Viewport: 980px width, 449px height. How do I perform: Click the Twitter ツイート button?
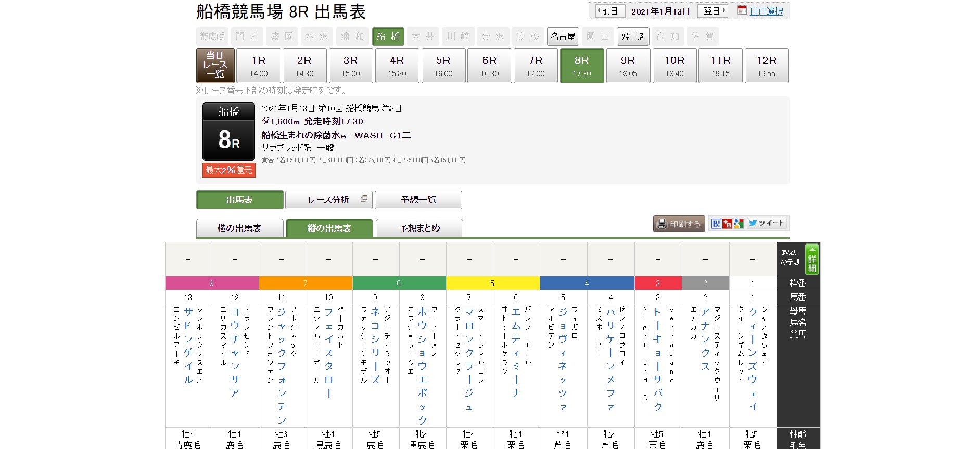point(766,223)
